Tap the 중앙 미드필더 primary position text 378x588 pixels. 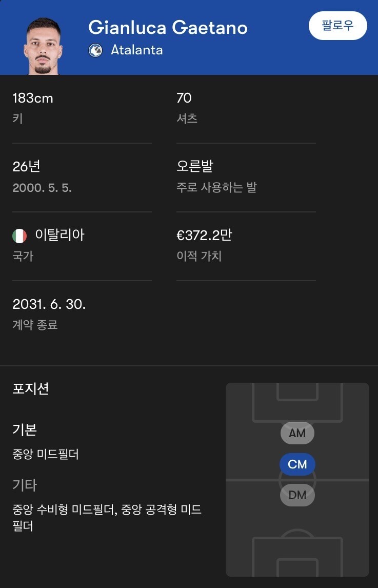(x=45, y=455)
